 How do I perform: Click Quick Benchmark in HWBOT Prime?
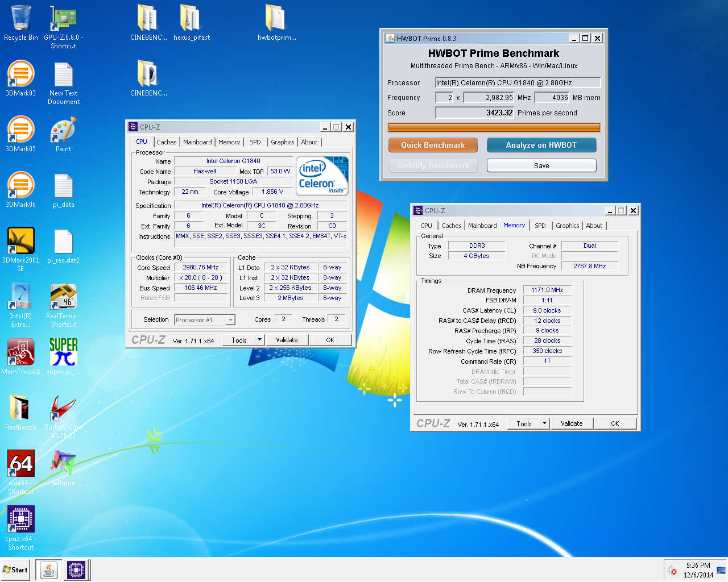click(433, 145)
